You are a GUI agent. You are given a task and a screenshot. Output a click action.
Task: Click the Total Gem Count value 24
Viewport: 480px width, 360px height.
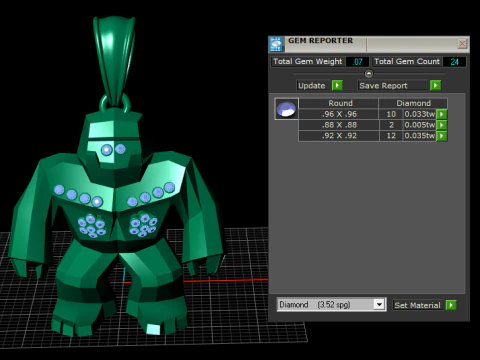point(454,62)
